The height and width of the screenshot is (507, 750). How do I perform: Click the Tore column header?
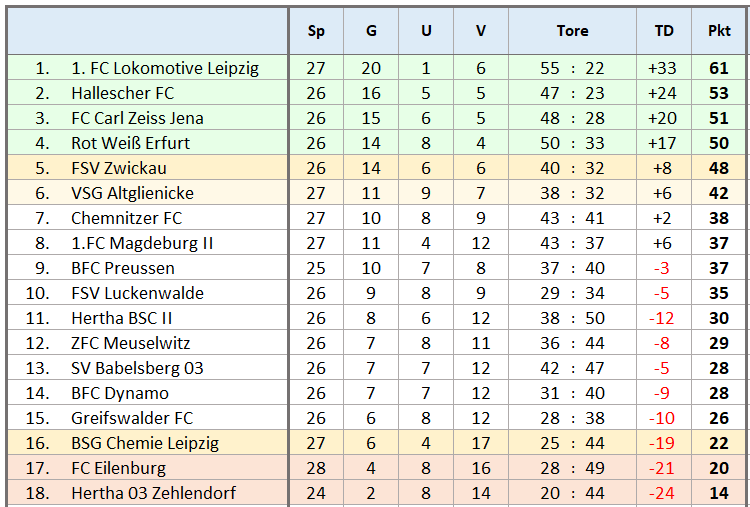click(572, 31)
